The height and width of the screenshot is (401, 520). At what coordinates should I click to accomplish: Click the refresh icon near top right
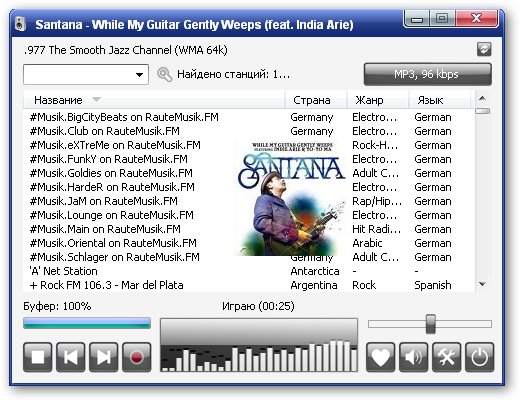pos(484,49)
